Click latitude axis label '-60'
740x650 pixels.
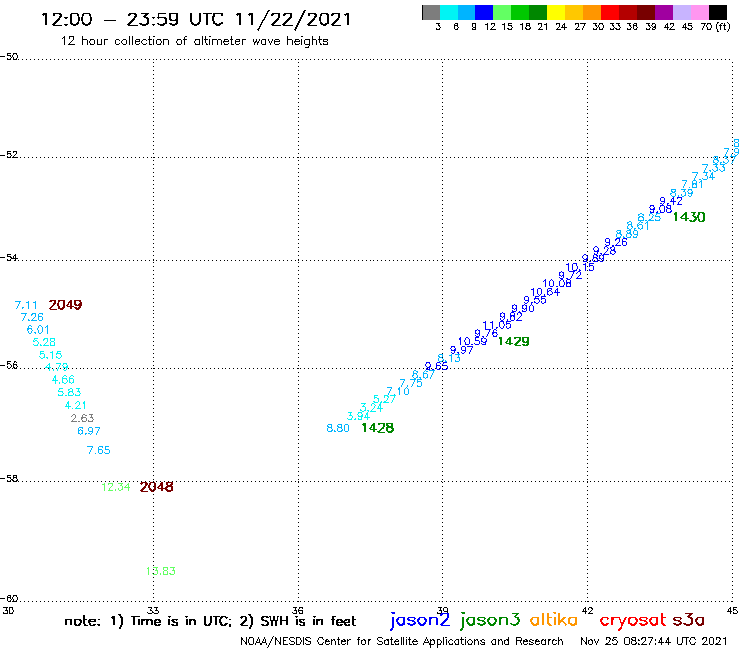9,599
